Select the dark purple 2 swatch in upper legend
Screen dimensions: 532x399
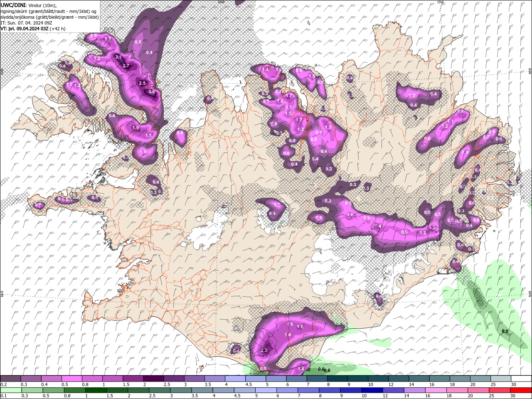click(153, 379)
